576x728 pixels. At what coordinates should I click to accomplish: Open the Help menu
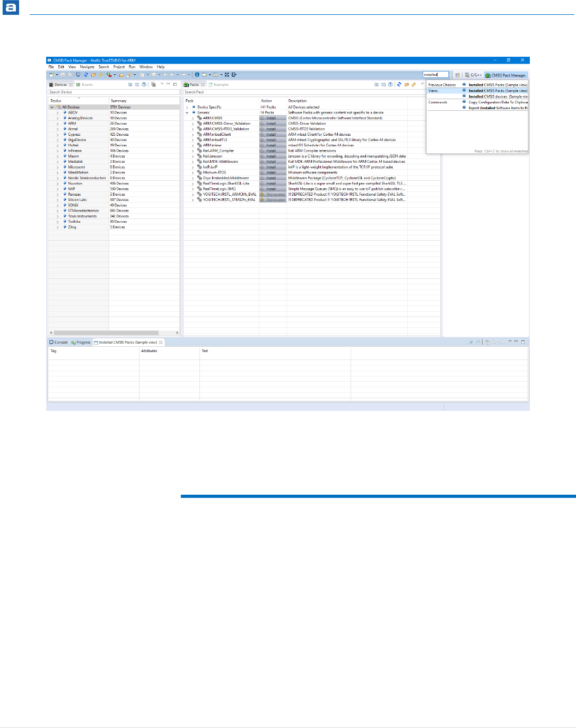pyautogui.click(x=161, y=67)
